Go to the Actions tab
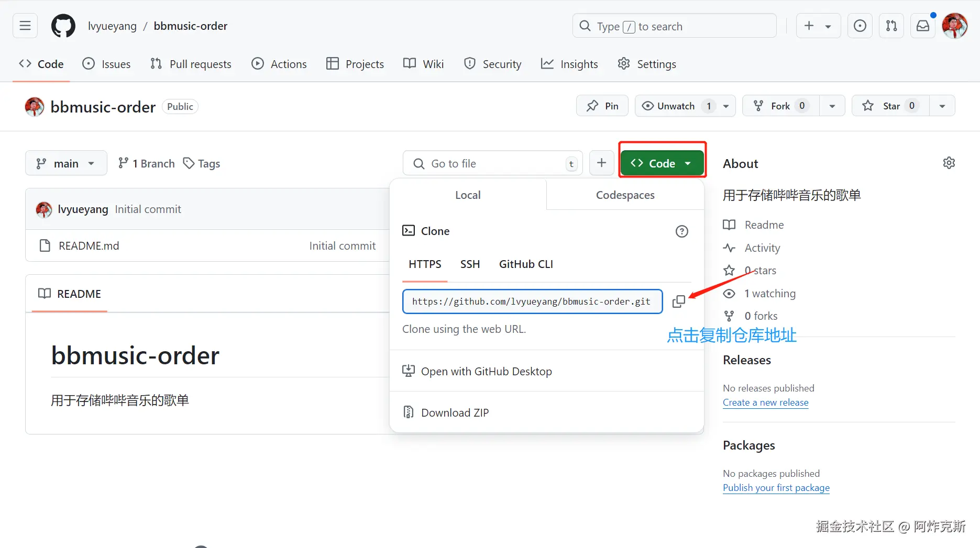This screenshot has height=548, width=980. pos(279,64)
